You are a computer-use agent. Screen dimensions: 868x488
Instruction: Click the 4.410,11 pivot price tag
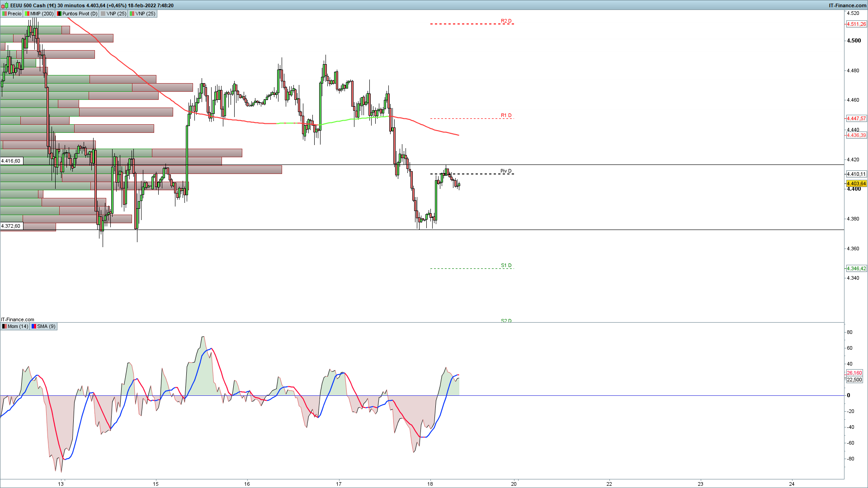(856, 174)
